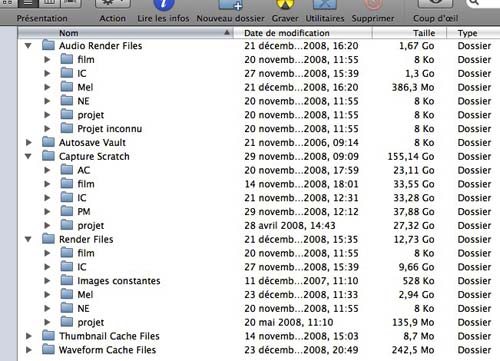Select the Waveform Cache Files name
500x361 pixels.
click(107, 350)
